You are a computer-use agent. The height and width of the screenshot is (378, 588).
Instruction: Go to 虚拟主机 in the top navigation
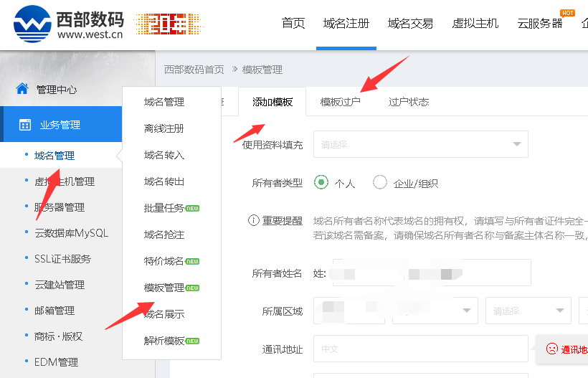(475, 23)
